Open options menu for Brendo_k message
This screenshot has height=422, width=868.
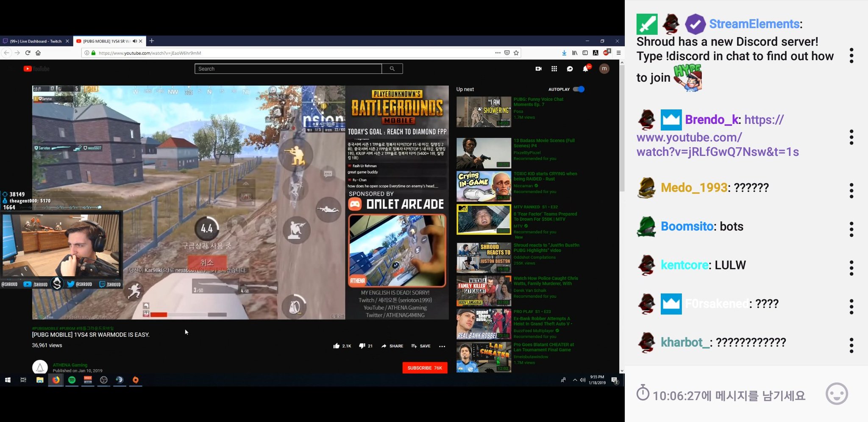coord(851,137)
